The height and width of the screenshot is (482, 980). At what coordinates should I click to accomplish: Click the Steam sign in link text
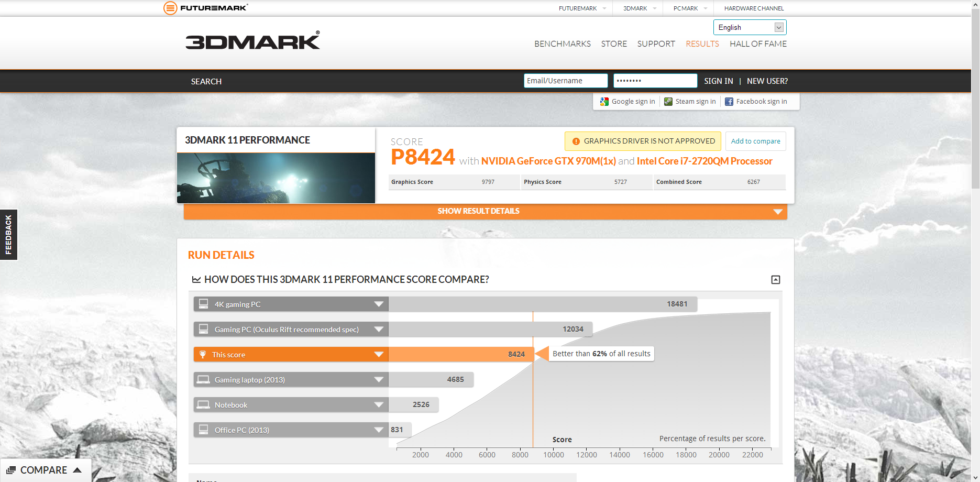coord(696,102)
